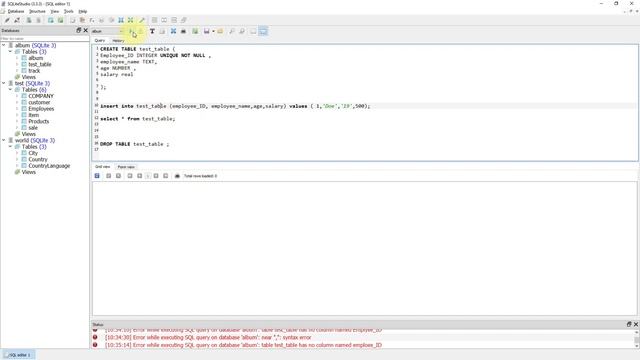The image size is (640, 360).
Task: Collapse Tables (3) under album database
Action: click(x=10, y=52)
